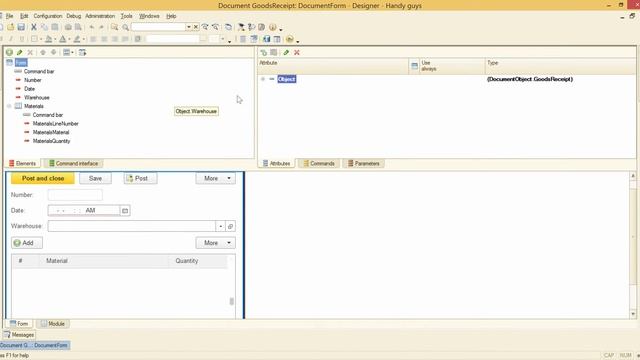This screenshot has height=360, width=640.
Task: Click the Post button in form preview
Action: 140,178
